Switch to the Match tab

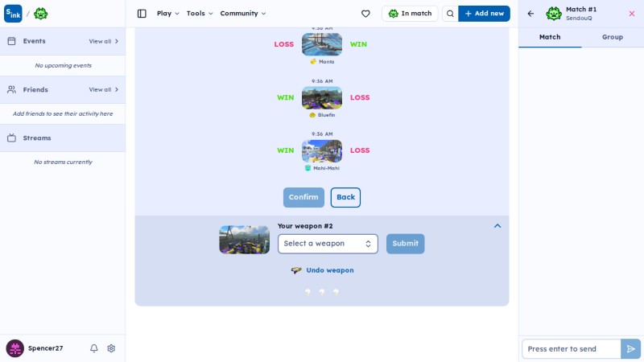tap(550, 37)
